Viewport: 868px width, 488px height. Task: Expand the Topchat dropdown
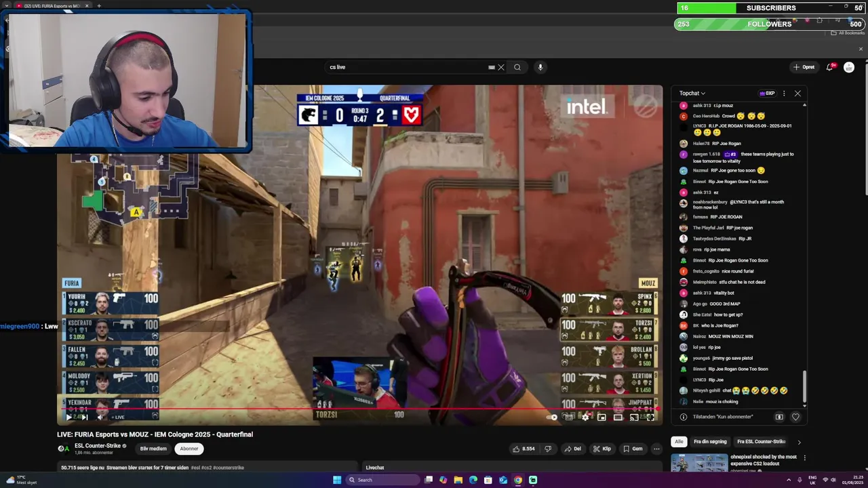point(692,94)
